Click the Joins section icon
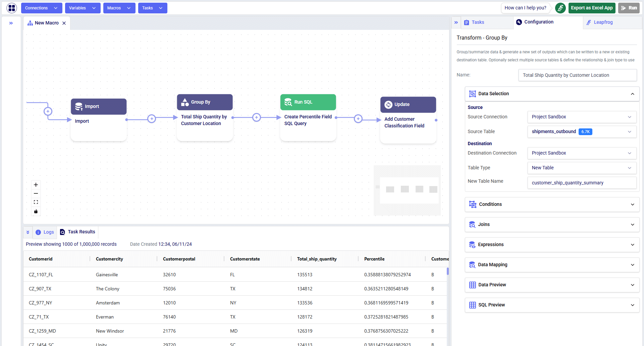The width and height of the screenshot is (644, 346). point(472,224)
